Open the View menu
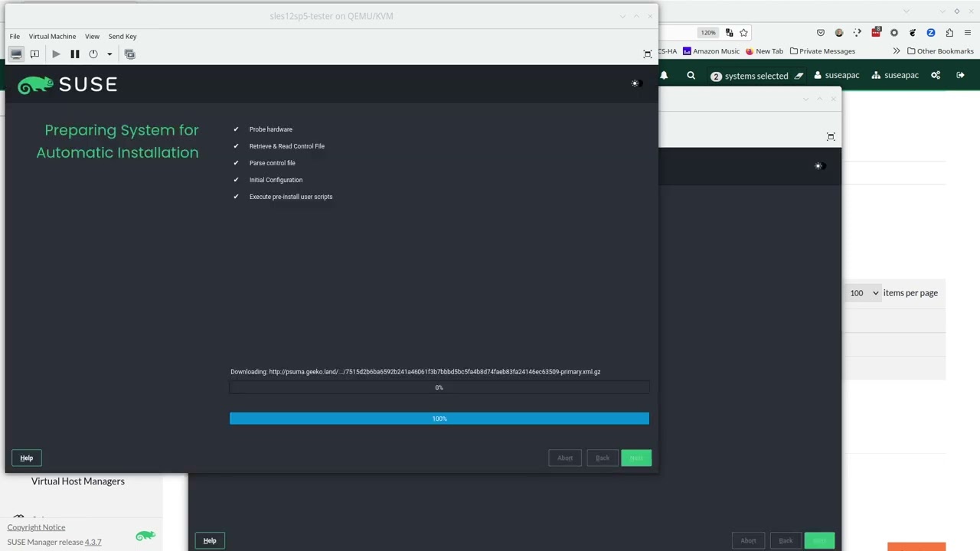Image resolution: width=980 pixels, height=551 pixels. 92,36
